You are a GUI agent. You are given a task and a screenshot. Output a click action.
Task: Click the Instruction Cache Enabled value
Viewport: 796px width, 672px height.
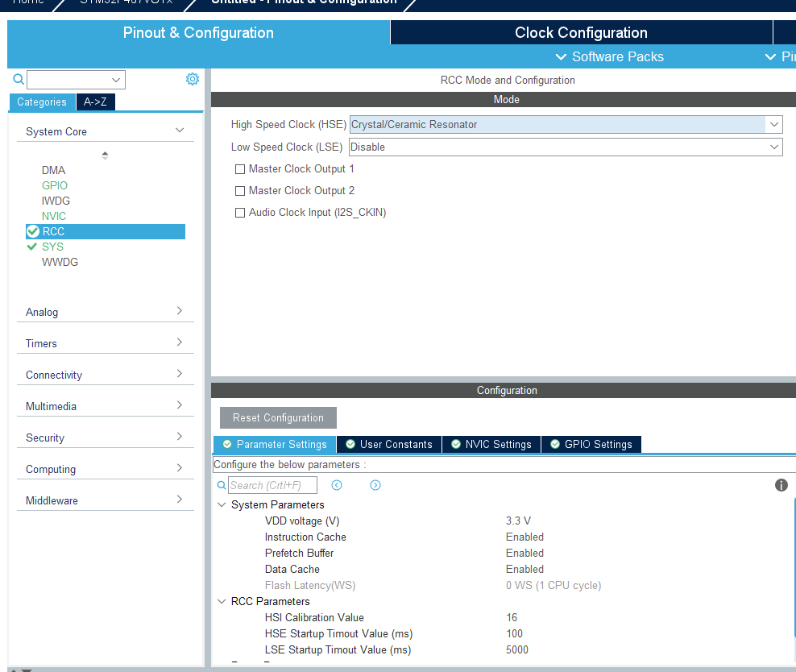(525, 537)
